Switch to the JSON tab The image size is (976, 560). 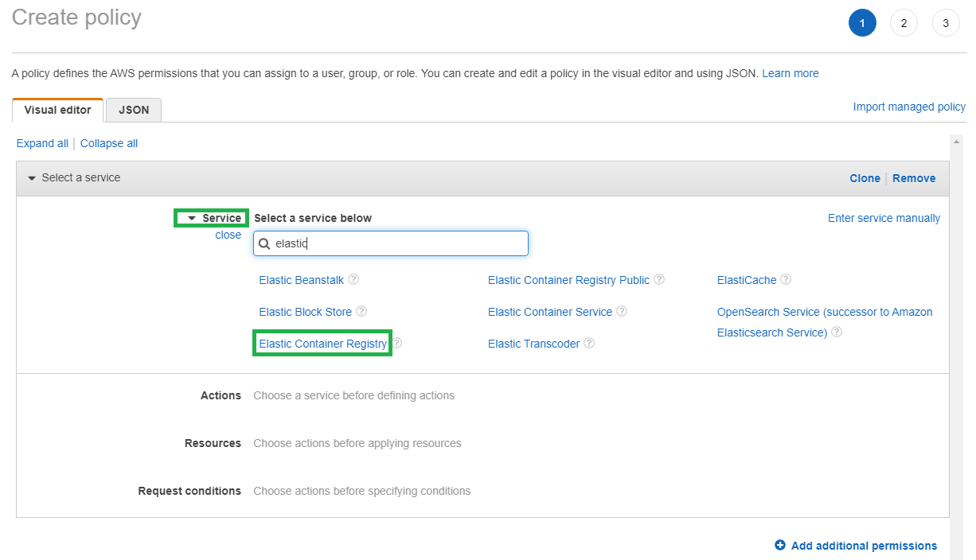coord(134,110)
